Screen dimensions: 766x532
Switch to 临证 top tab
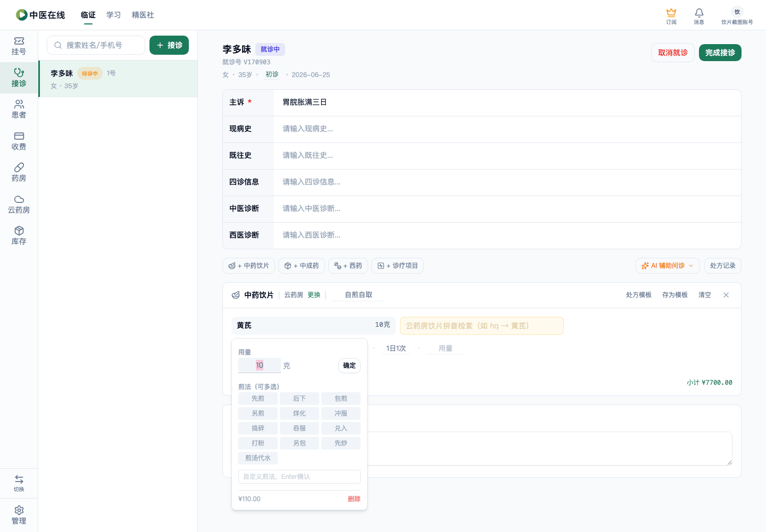[x=88, y=15]
